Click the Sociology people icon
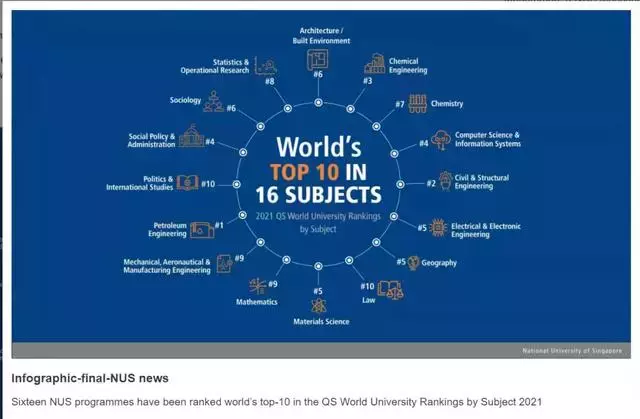The image size is (640, 419). (213, 102)
